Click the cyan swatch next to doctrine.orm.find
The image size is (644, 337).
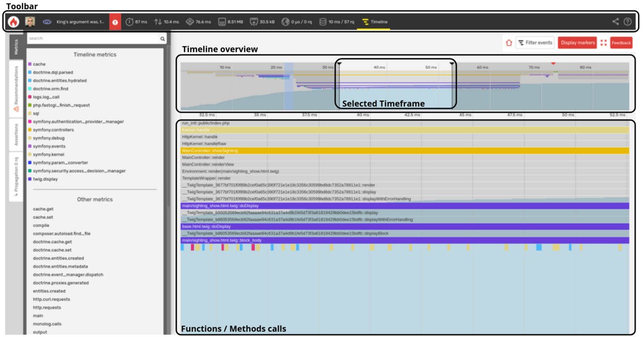pyautogui.click(x=30, y=89)
